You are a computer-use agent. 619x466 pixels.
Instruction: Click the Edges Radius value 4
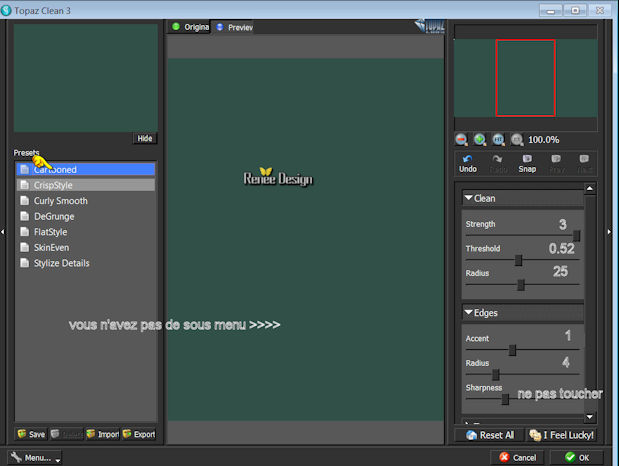click(566, 362)
